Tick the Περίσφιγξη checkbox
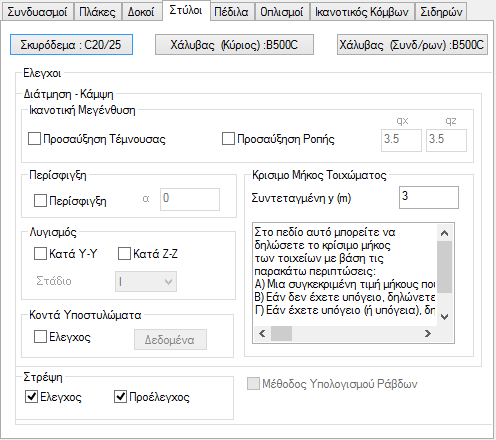The height and width of the screenshot is (440, 496). 40,201
